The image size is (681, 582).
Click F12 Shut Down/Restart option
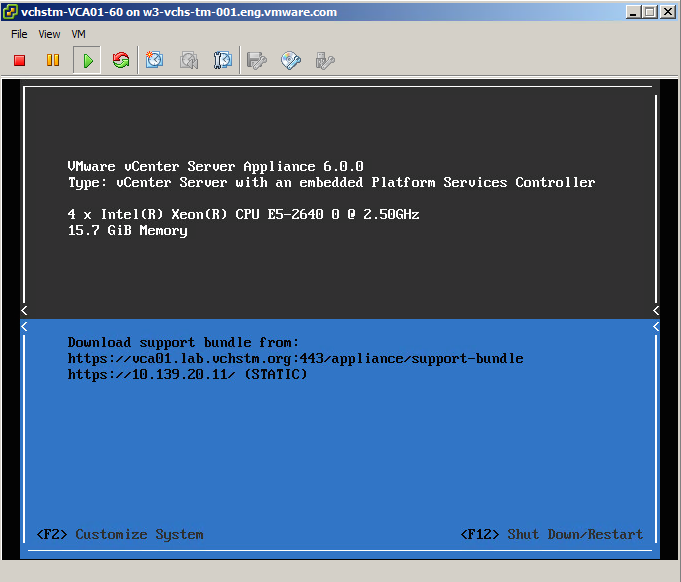(552, 534)
